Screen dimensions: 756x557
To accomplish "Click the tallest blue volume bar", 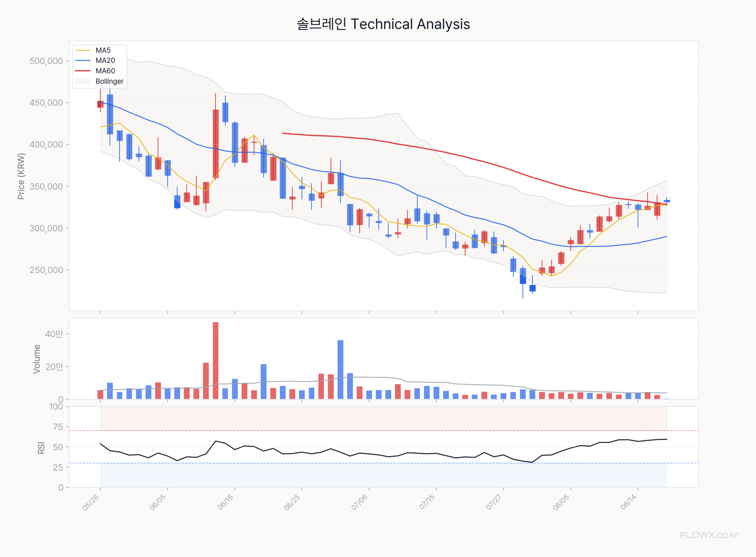I will coord(340,369).
